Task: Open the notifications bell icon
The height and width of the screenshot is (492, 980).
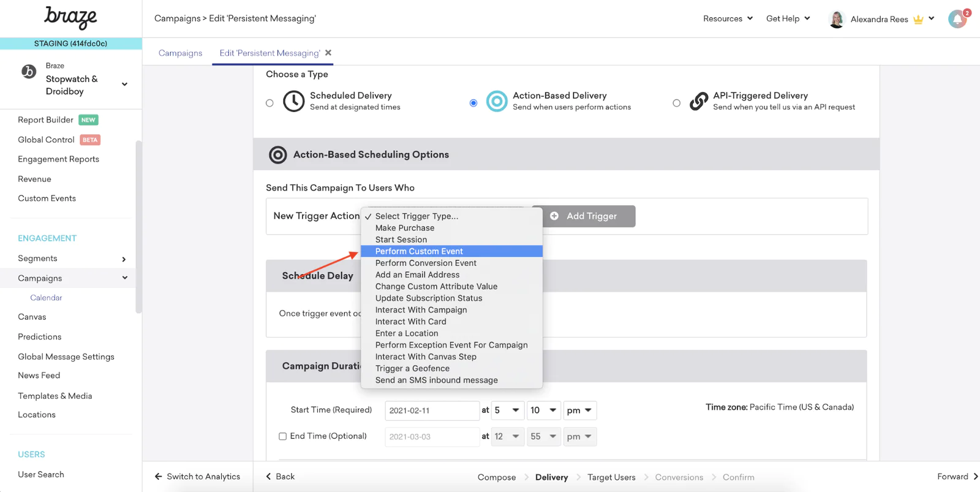Action: pyautogui.click(x=957, y=19)
